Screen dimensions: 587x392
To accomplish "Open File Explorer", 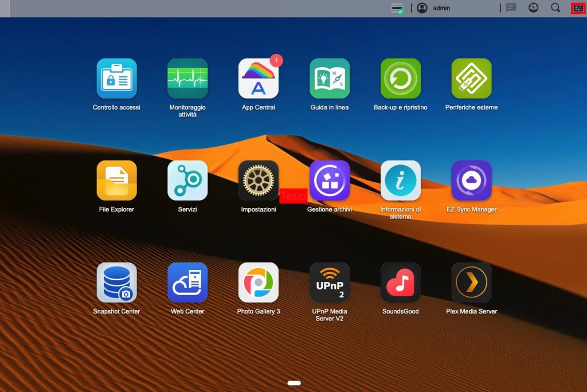I will tap(116, 181).
